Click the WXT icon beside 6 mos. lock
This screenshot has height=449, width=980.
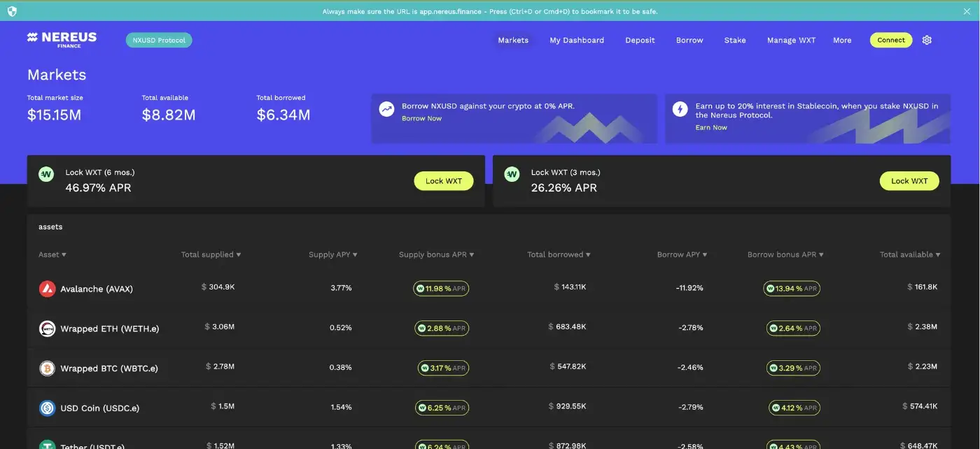click(x=46, y=174)
